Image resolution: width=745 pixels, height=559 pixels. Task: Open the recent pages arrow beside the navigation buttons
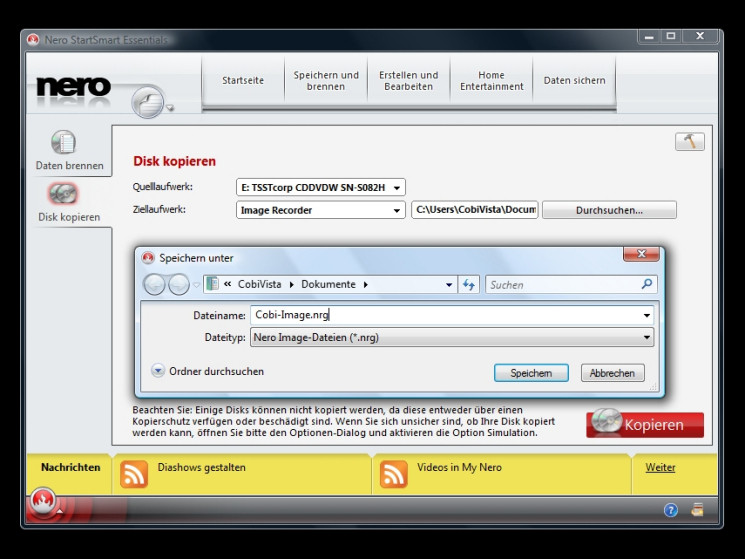[196, 285]
